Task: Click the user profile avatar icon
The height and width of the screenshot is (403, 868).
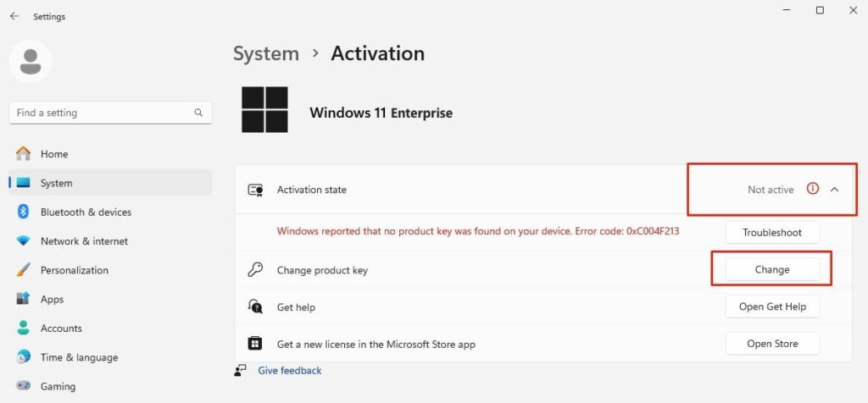Action: click(31, 61)
